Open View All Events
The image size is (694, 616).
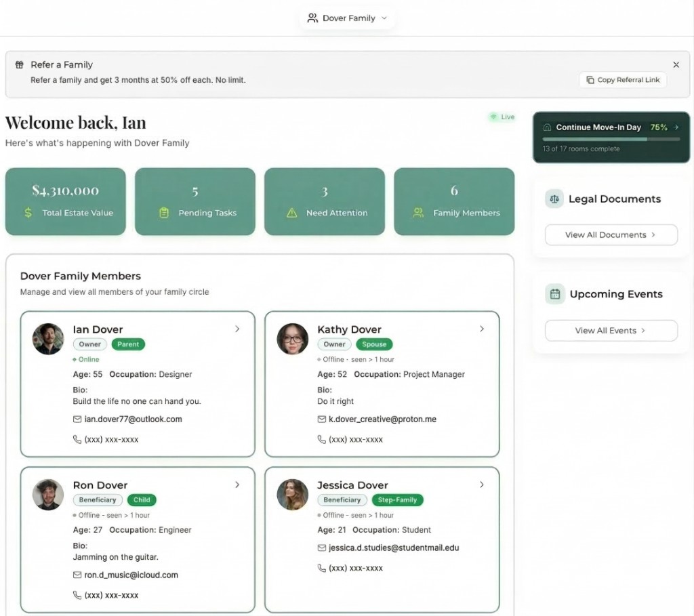tap(611, 330)
